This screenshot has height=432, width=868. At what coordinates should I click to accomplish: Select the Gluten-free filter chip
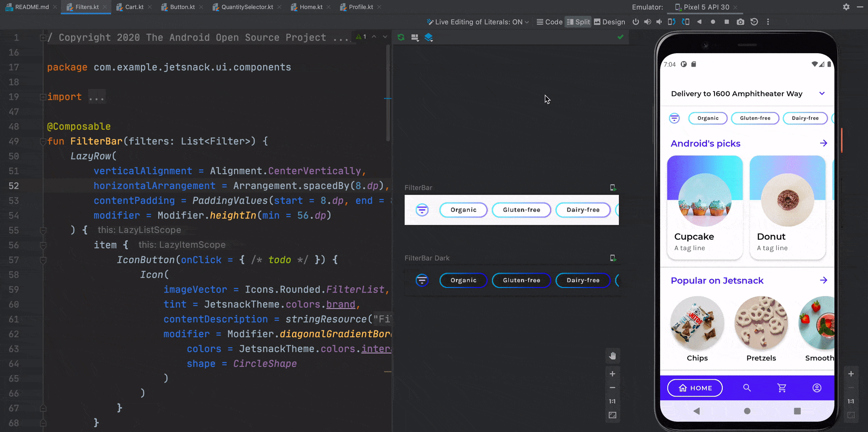755,118
